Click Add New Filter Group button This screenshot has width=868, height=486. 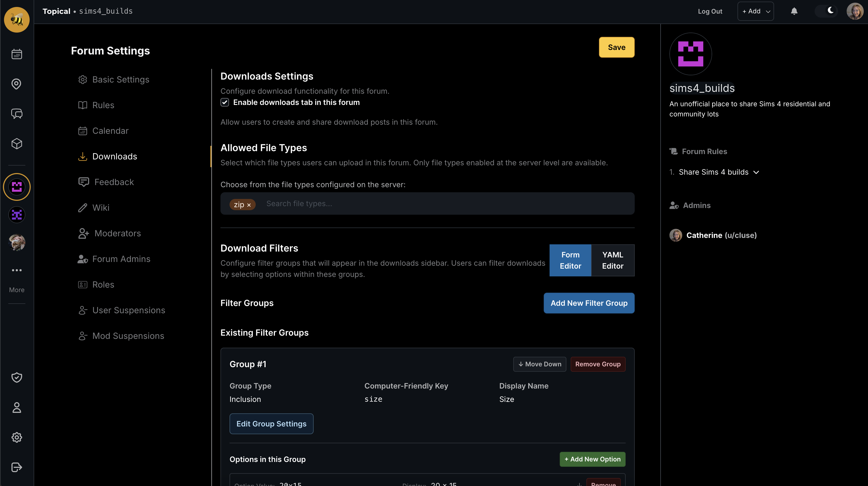pos(589,303)
